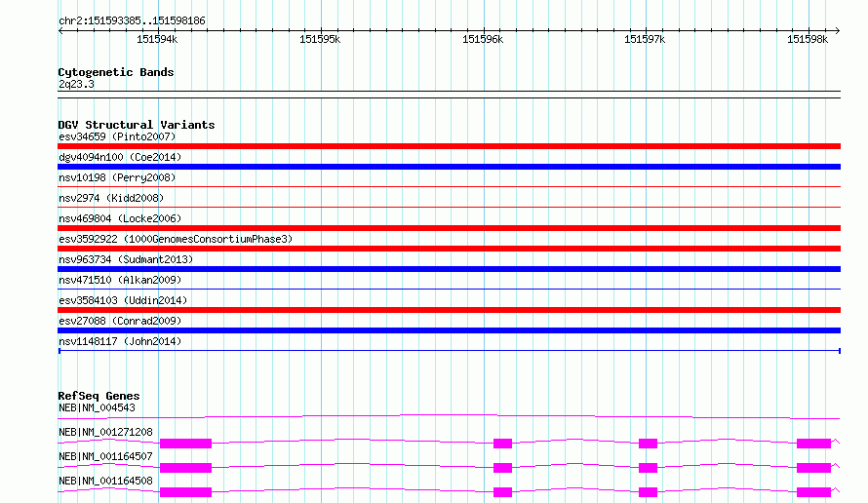The height and width of the screenshot is (503, 868).
Task: Select the red bar under esv3592922
Action: coord(449,249)
